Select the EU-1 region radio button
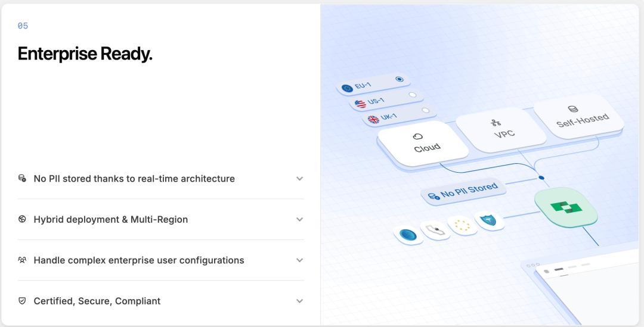 point(399,79)
